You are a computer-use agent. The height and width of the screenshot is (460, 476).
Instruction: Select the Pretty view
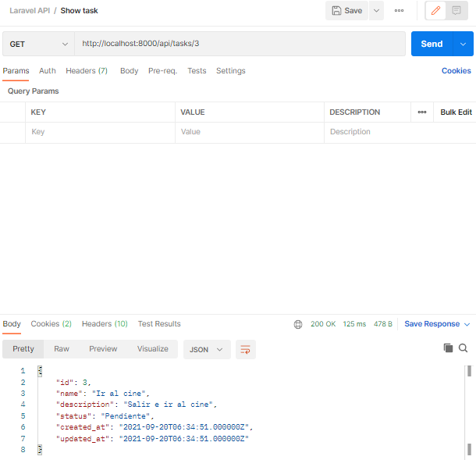coord(23,349)
